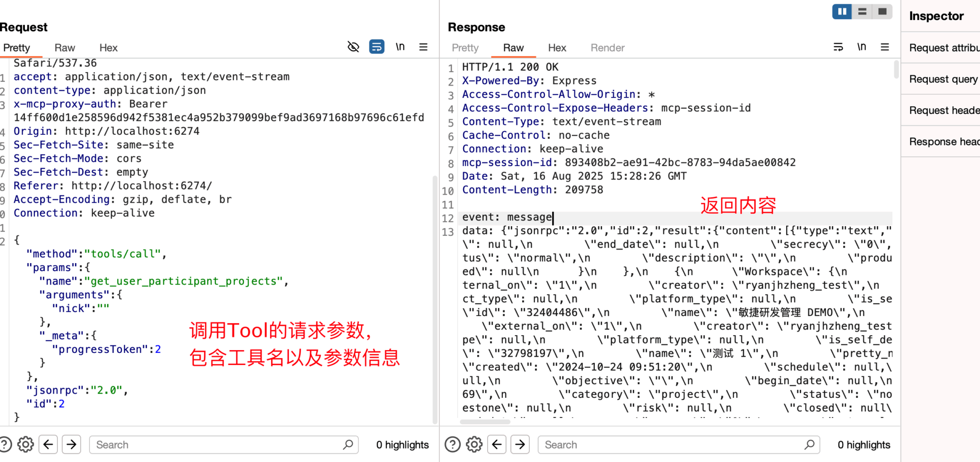Disable word wrap in the Request pane

coord(377,46)
